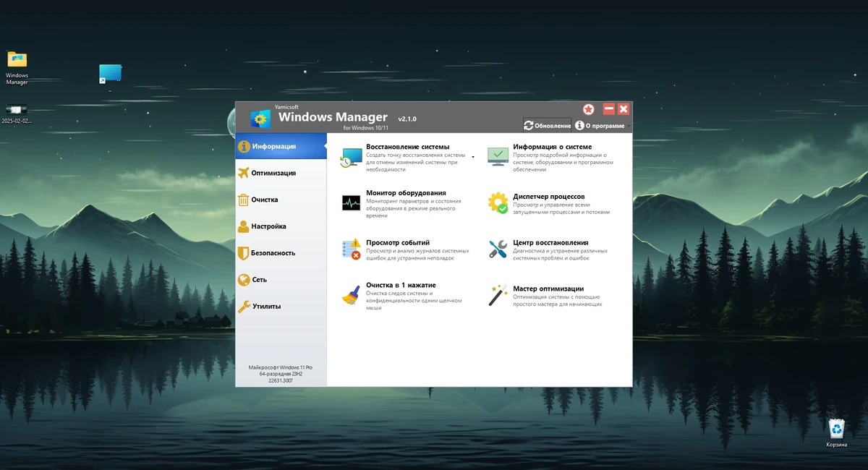Open the Настройка sidebar tab
This screenshot has height=470, width=868.
tap(281, 226)
